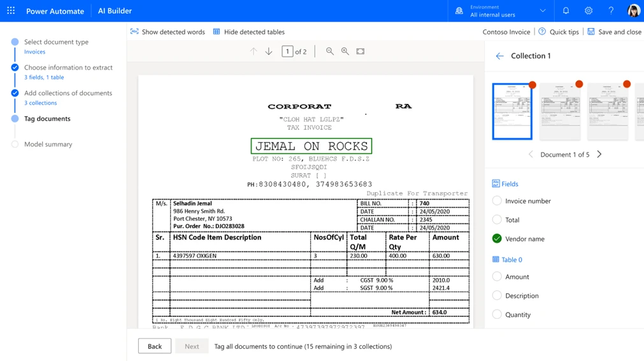Go back from Collection 1 panel
Image resolution: width=644 pixels, height=361 pixels.
pyautogui.click(x=499, y=56)
